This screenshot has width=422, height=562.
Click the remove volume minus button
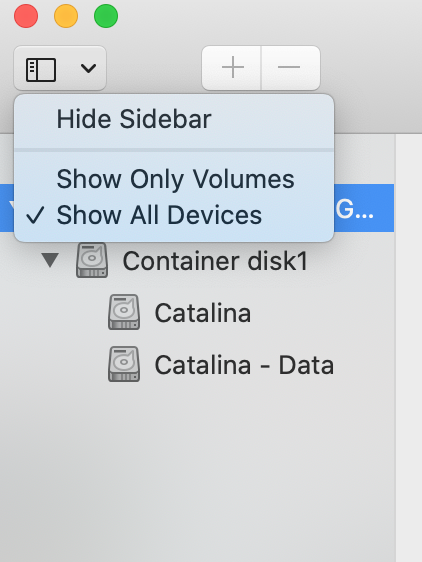pos(291,68)
